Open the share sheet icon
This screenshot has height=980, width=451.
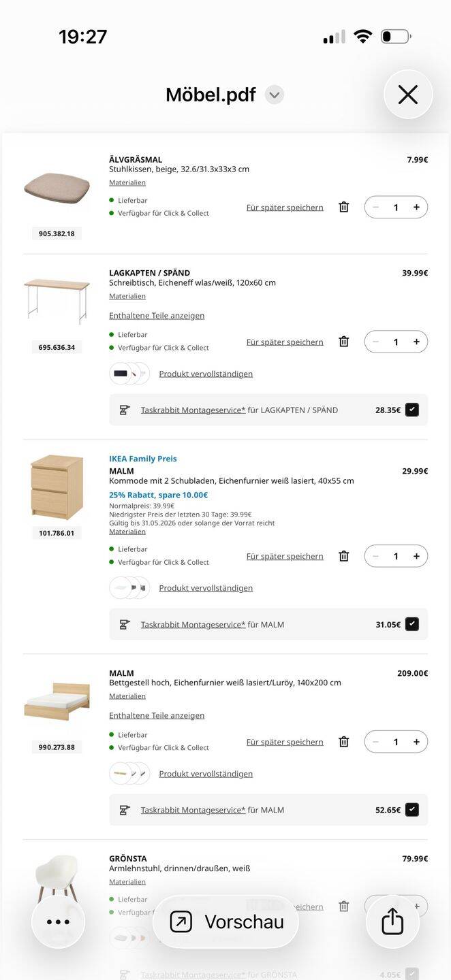point(392,921)
